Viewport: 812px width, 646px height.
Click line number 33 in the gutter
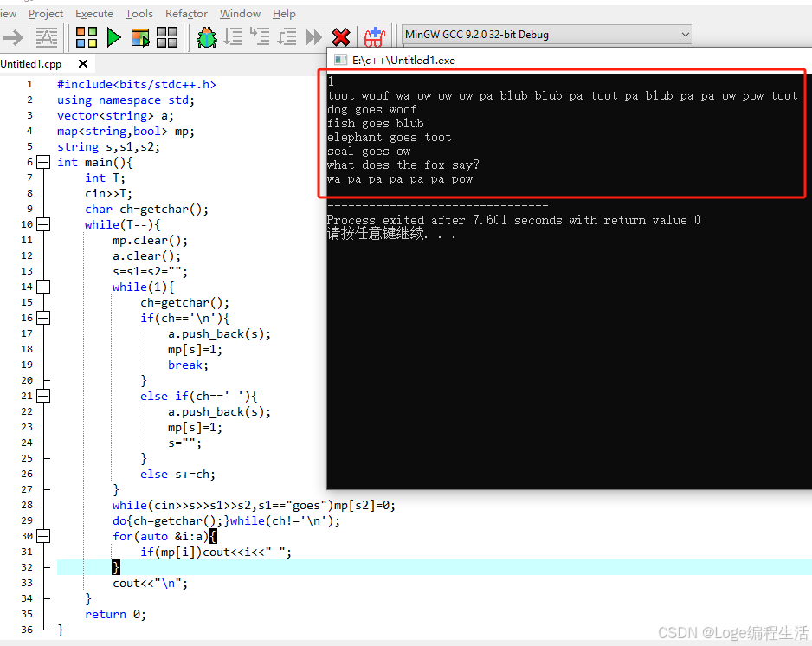(27, 582)
